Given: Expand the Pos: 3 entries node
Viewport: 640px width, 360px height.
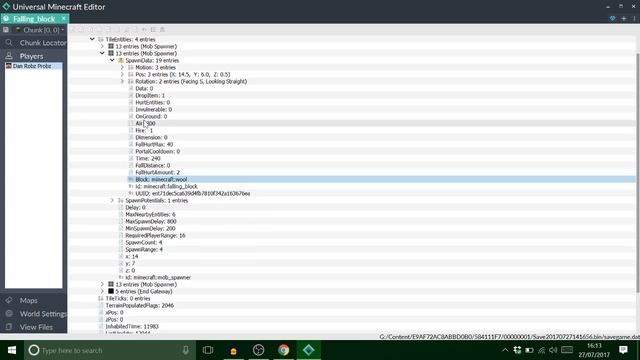Looking at the screenshot, I should click(x=122, y=74).
